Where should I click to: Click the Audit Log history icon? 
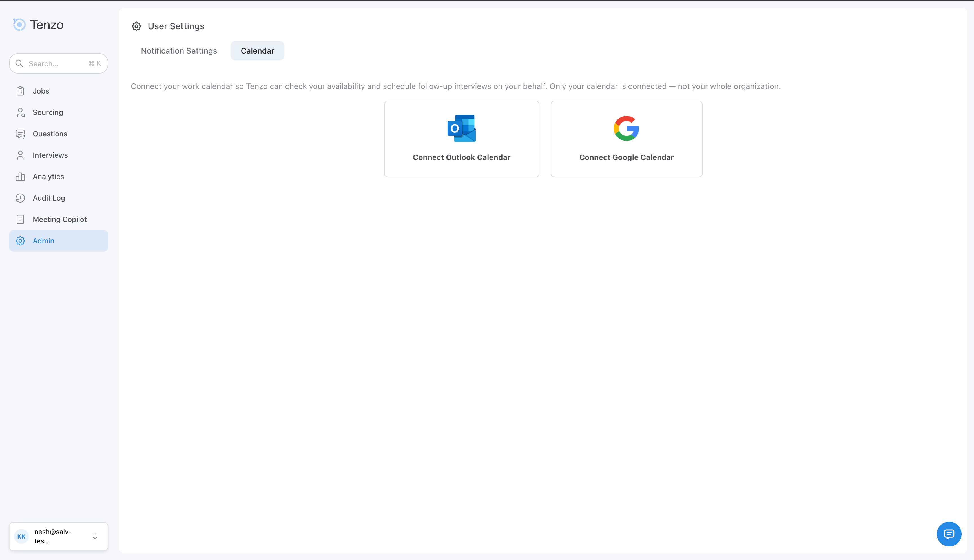tap(20, 198)
